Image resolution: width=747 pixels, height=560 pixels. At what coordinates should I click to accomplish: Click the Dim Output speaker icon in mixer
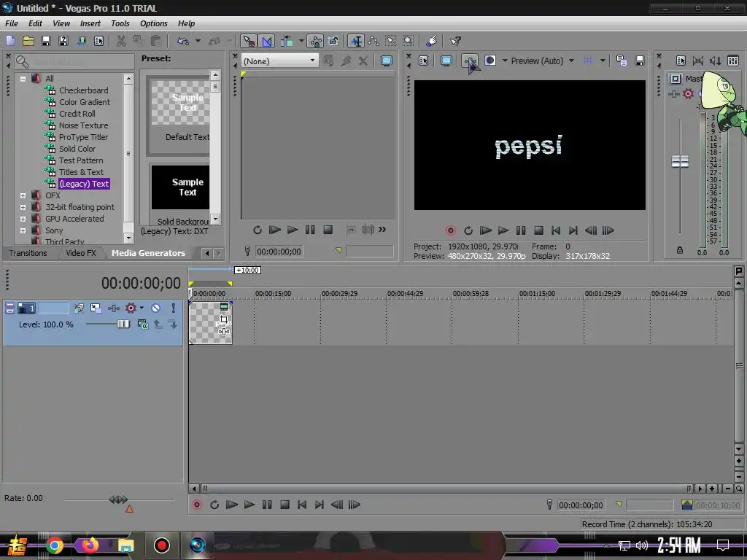point(716,61)
